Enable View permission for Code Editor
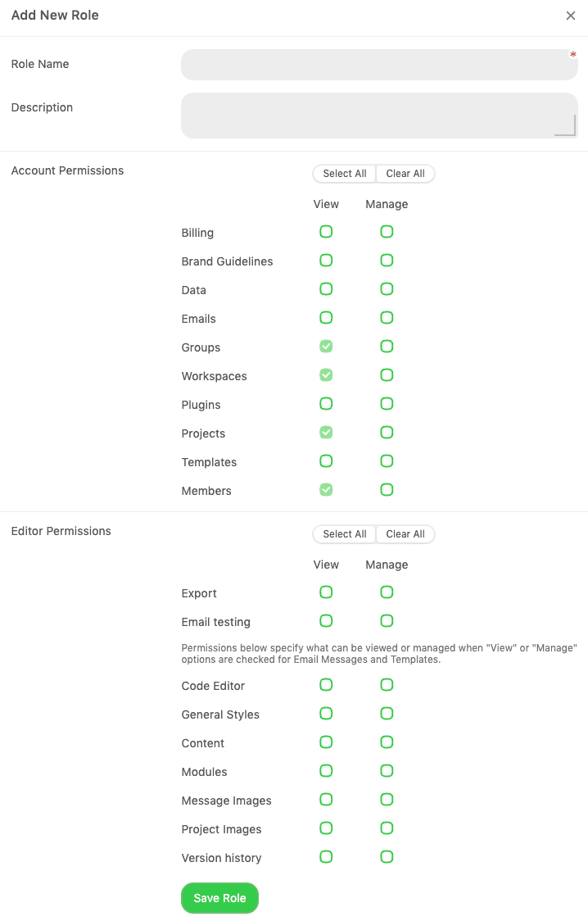The width and height of the screenshot is (588, 921). [326, 685]
